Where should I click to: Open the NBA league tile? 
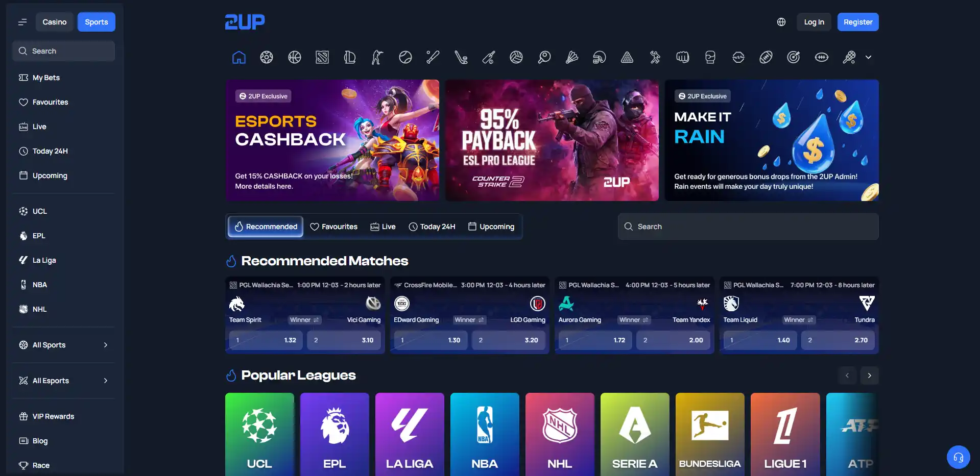[485, 434]
